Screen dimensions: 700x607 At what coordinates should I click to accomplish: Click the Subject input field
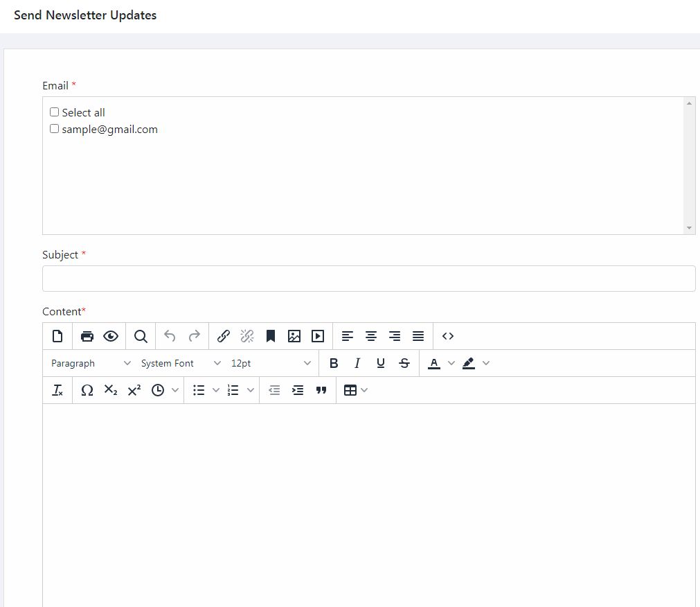tap(369, 279)
